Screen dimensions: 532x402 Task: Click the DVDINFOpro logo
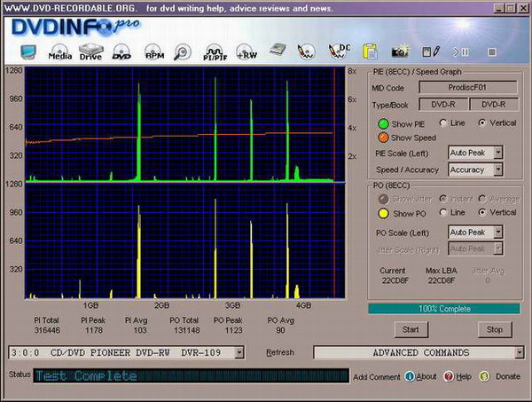75,27
